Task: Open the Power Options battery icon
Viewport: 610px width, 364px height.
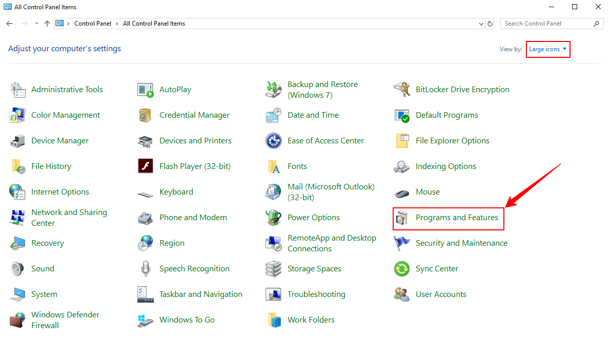Action: coord(274,218)
